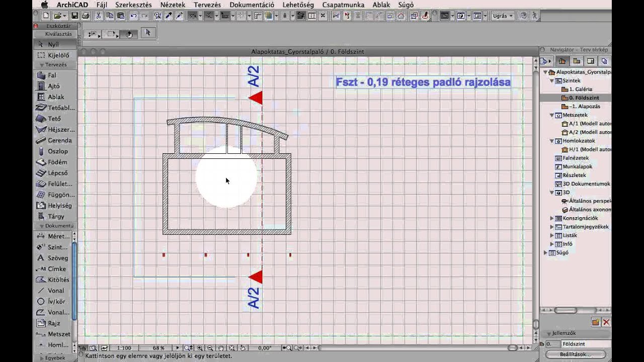The width and height of the screenshot is (644, 362).
Task: Open the Dokumentáció menu
Action: (x=252, y=5)
